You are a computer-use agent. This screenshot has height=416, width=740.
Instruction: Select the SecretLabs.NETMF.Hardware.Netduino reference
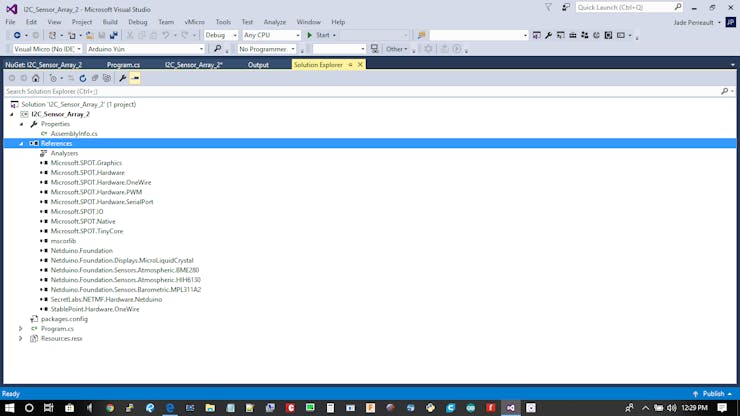(106, 299)
